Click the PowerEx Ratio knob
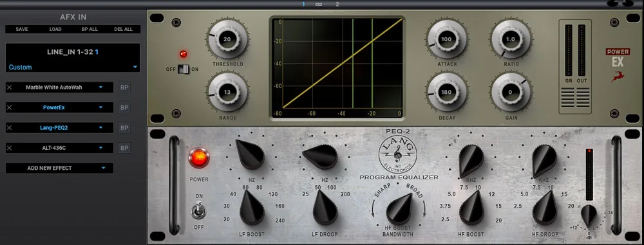 click(x=511, y=39)
